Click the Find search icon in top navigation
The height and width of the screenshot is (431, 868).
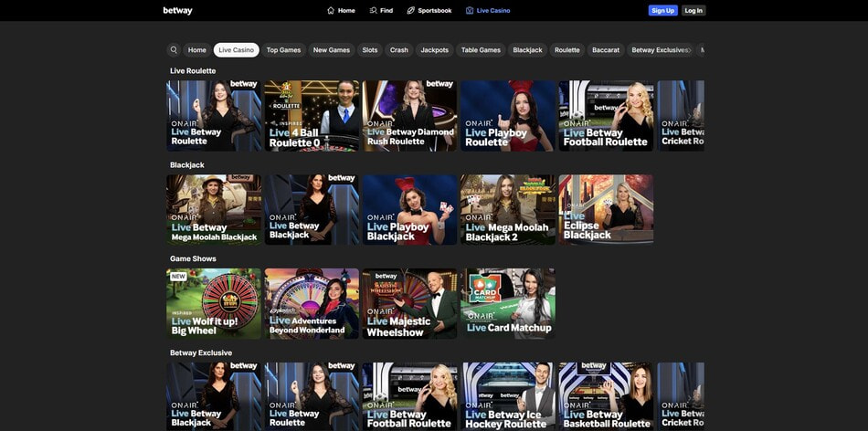pos(373,11)
